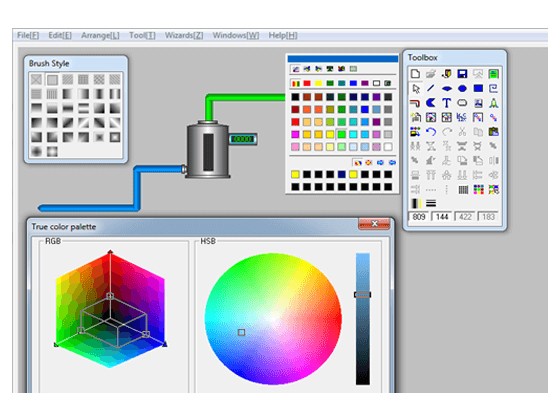Close the True color palette window
Image resolution: width=560 pixels, height=420 pixels.
point(374,224)
